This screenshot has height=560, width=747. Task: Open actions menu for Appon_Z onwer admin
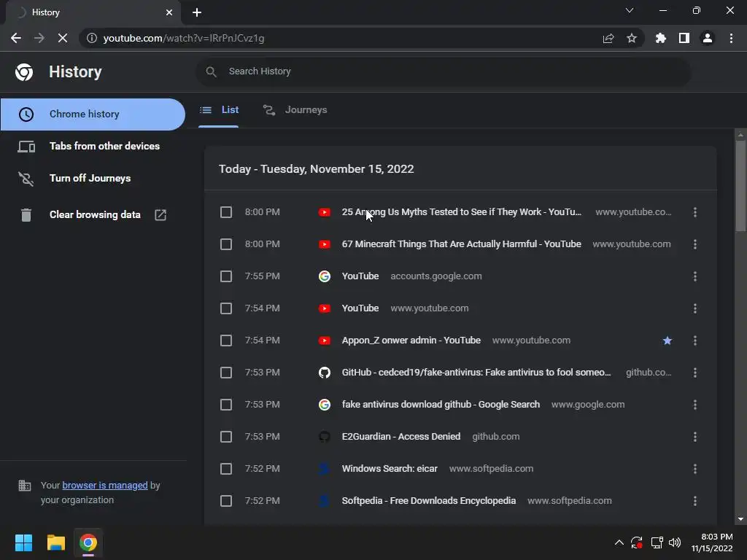tap(695, 341)
